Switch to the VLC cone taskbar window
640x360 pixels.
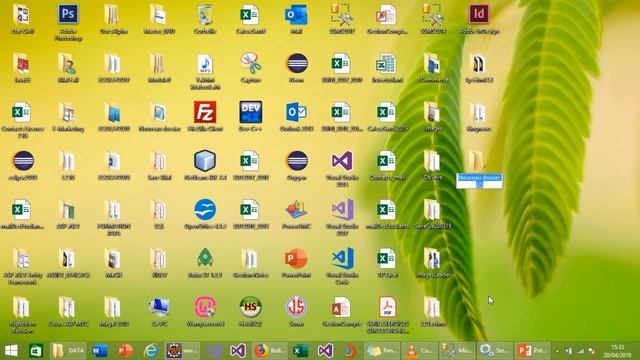419,351
